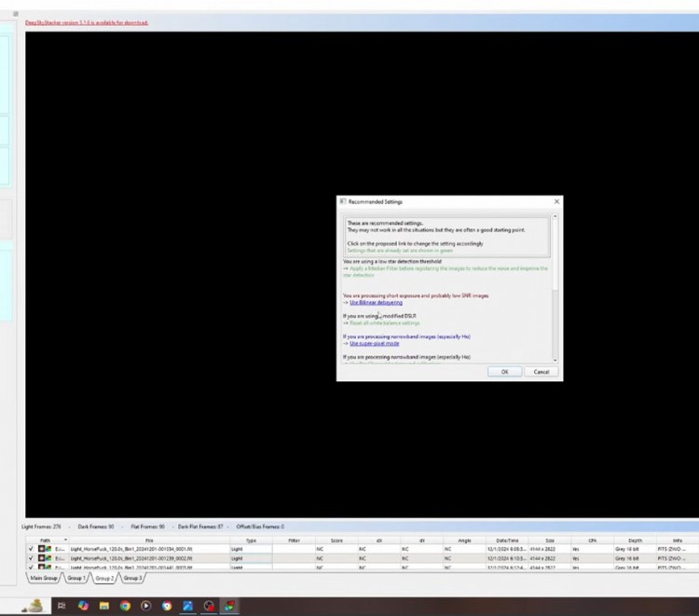Image resolution: width=699 pixels, height=616 pixels.
Task: Click the DeepSkyStacker new version download link
Action: click(87, 22)
